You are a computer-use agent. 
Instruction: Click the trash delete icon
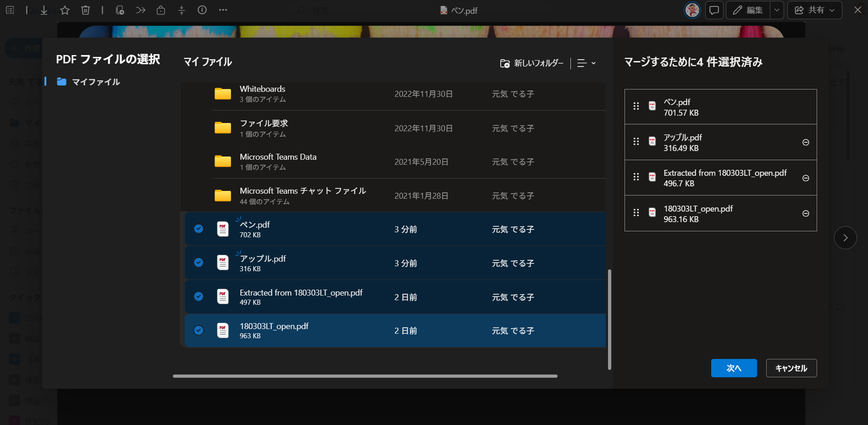(85, 10)
